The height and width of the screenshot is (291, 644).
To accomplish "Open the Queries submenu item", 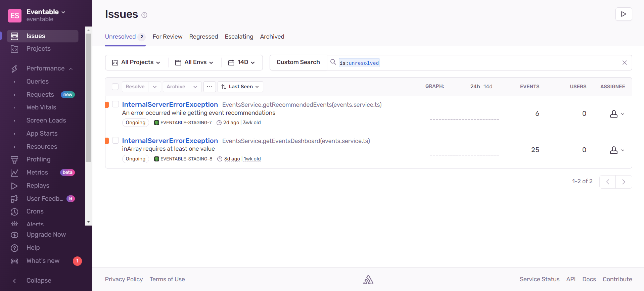I will coord(38,82).
